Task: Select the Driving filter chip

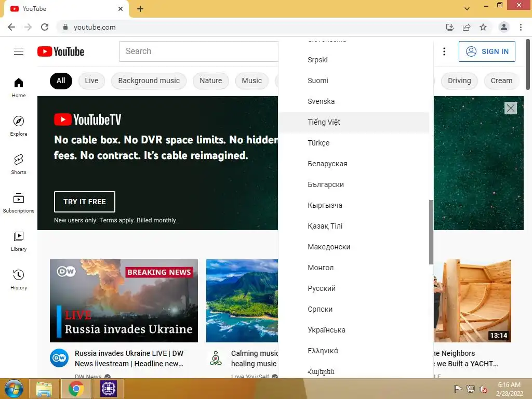Action: click(x=459, y=81)
